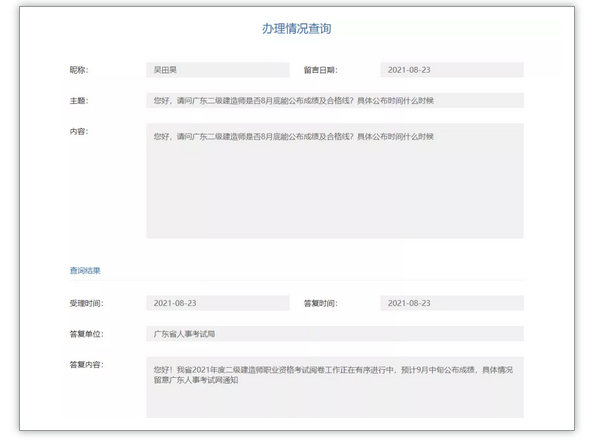This screenshot has height=444, width=594.
Task: Click the 答复时间 label
Action: click(x=320, y=303)
